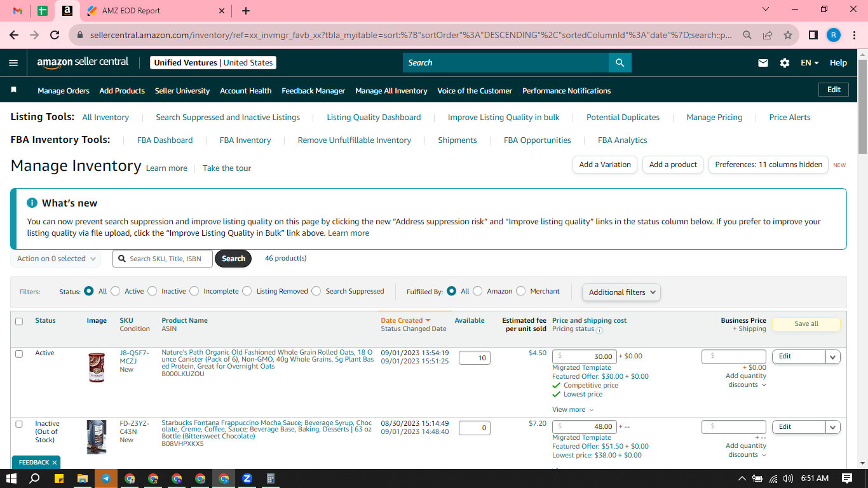Open Preferences: 11 columns hidden
Viewport: 868px width, 488px height.
pyautogui.click(x=769, y=165)
